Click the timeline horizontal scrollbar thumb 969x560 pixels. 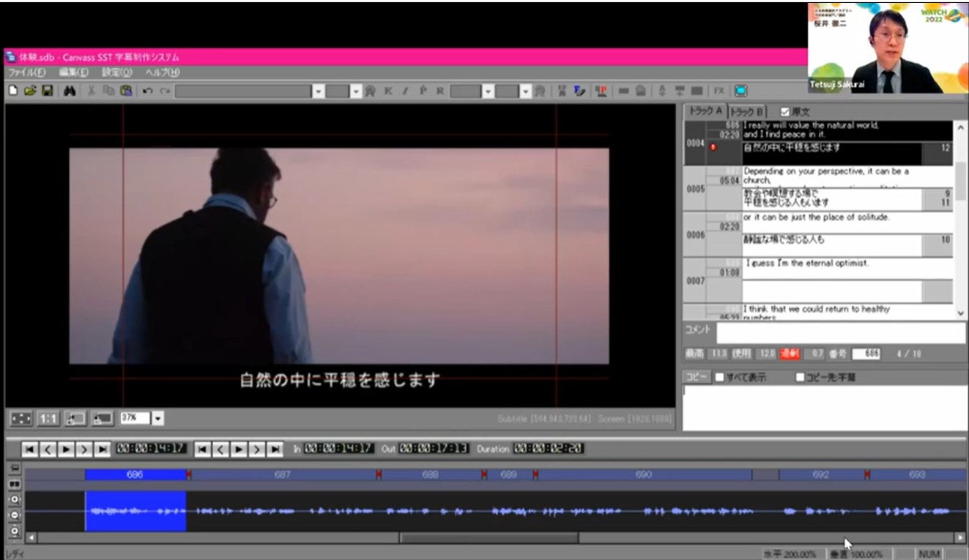coord(489,538)
